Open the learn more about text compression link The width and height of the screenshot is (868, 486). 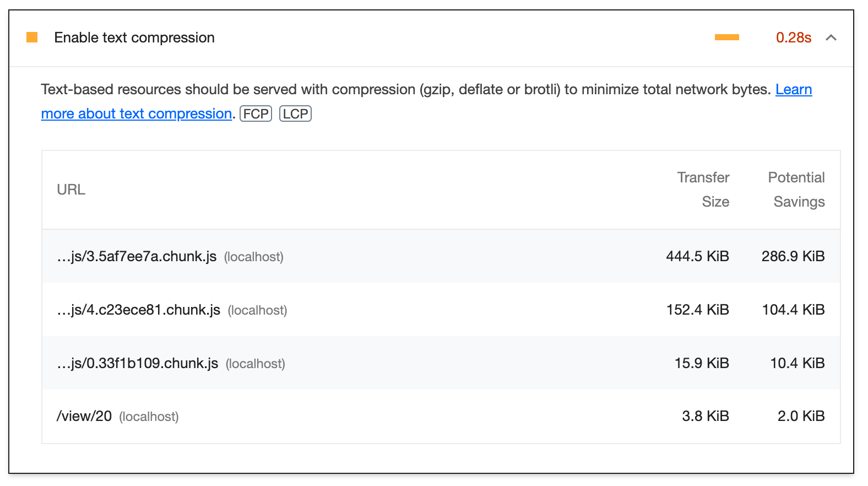tap(136, 114)
